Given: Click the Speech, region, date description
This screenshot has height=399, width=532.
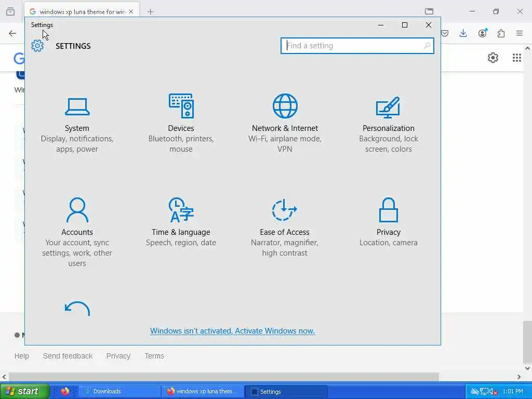Looking at the screenshot, I should (181, 243).
